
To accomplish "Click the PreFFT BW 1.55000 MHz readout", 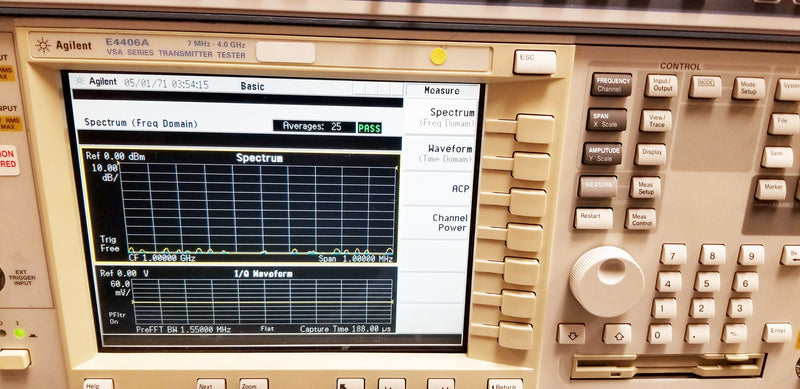I will point(184,330).
